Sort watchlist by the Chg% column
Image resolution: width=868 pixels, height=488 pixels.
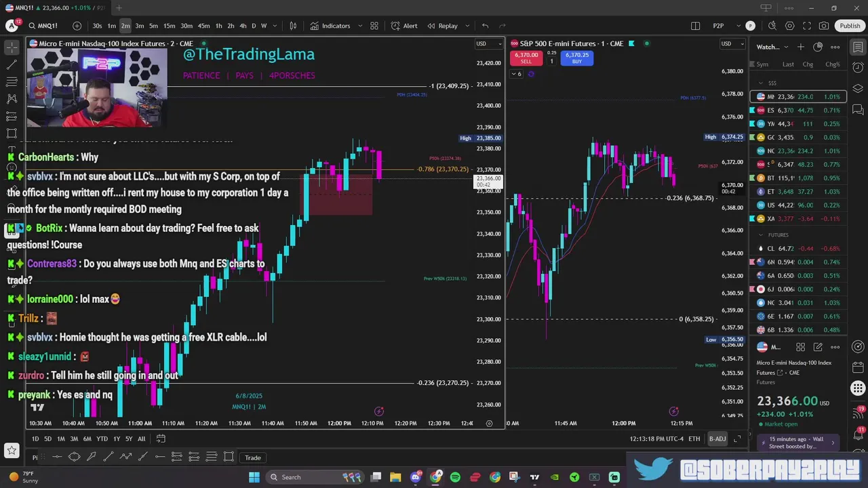point(832,64)
